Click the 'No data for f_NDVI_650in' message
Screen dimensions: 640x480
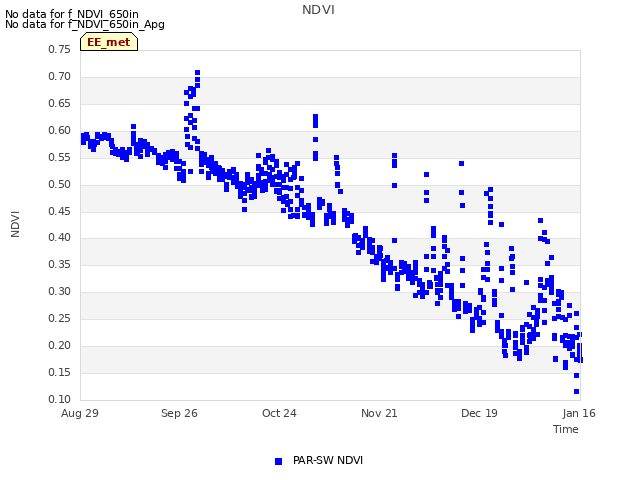point(72,14)
